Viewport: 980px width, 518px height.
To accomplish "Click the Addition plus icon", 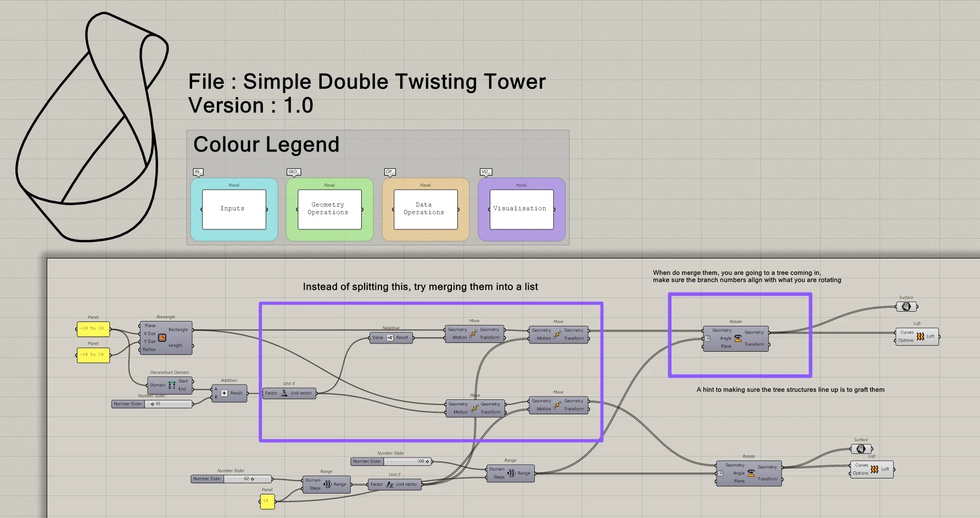I will [224, 393].
